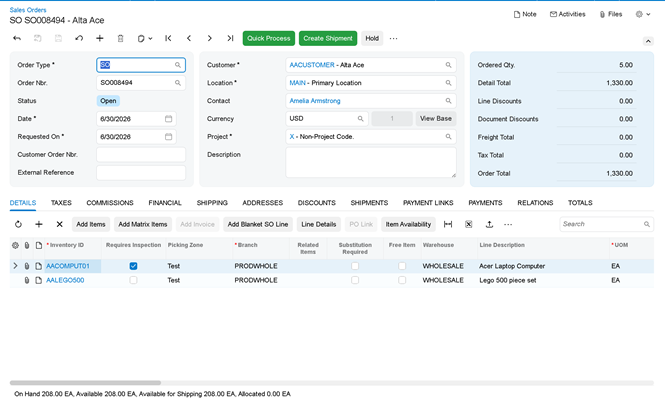
Task: Click the Add Items button
Action: [91, 224]
